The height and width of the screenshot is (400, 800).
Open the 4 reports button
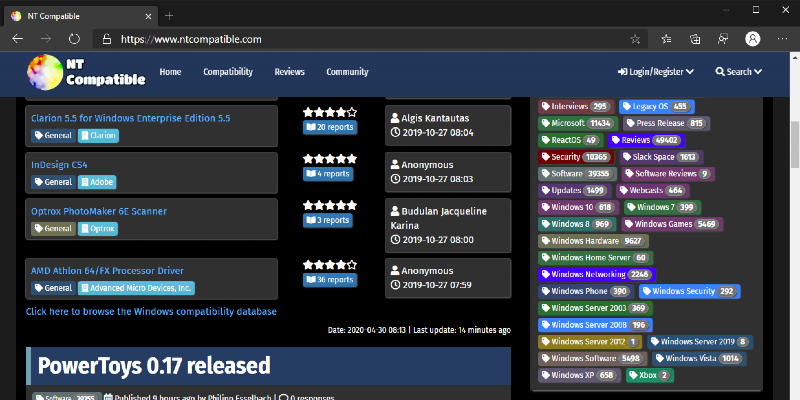328,174
